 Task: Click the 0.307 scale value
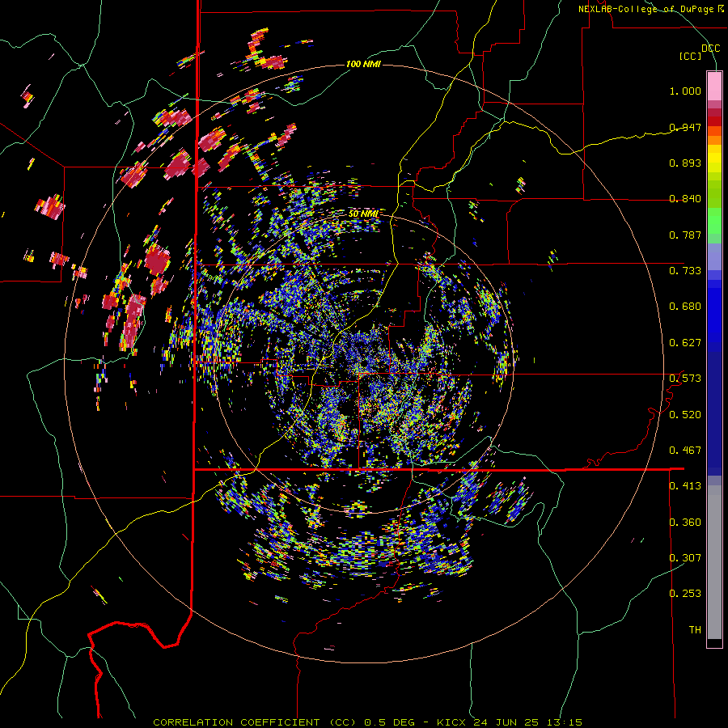685,558
